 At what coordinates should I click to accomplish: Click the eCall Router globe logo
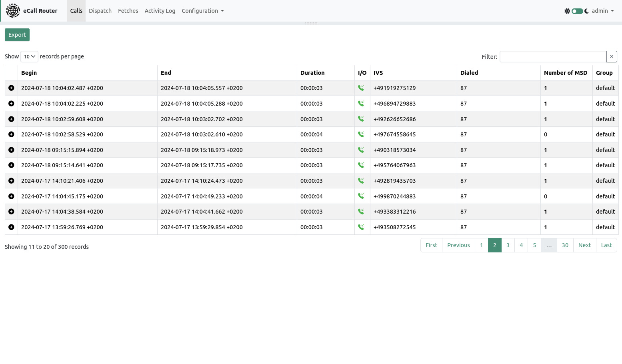pos(13,11)
